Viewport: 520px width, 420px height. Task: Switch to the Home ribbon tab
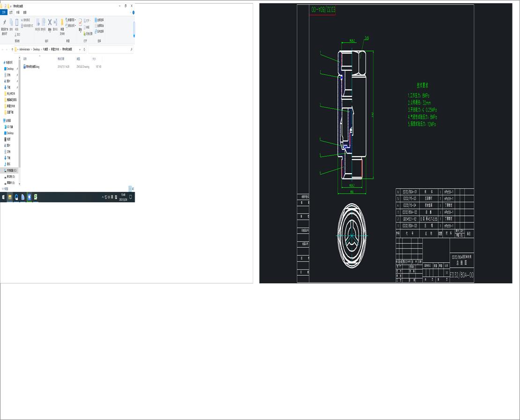pos(11,12)
